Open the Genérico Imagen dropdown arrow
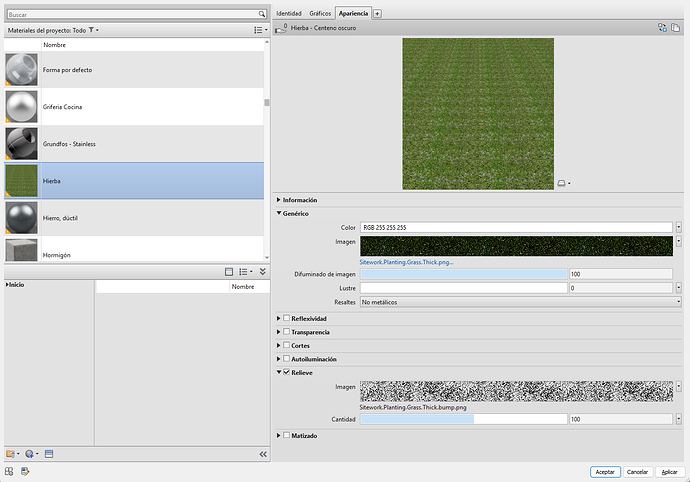The height and width of the screenshot is (482, 690). pos(679,241)
